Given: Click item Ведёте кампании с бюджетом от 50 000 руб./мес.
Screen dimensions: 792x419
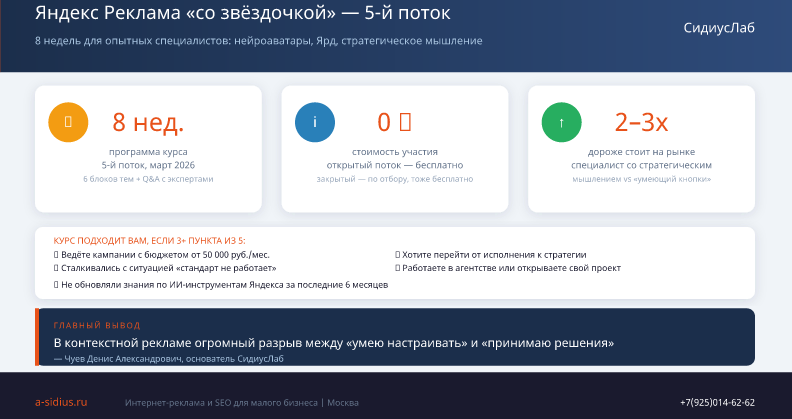Looking at the screenshot, I should pos(162,255).
